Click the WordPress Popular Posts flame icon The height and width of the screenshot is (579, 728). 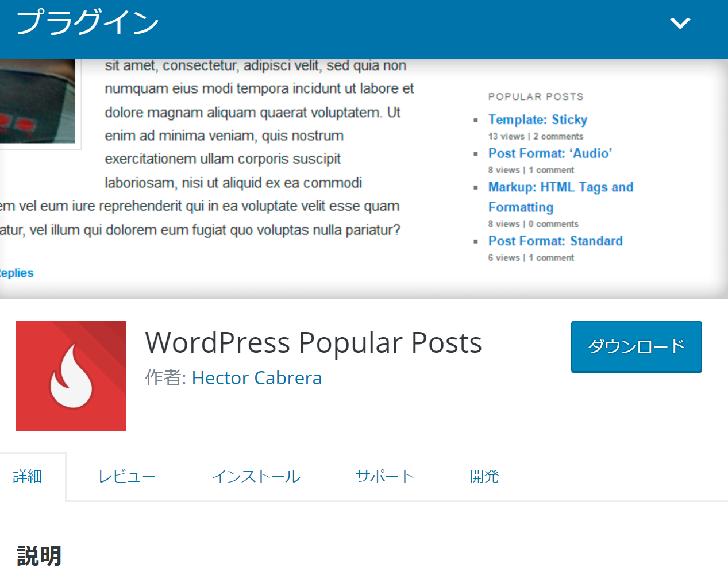[x=71, y=376]
